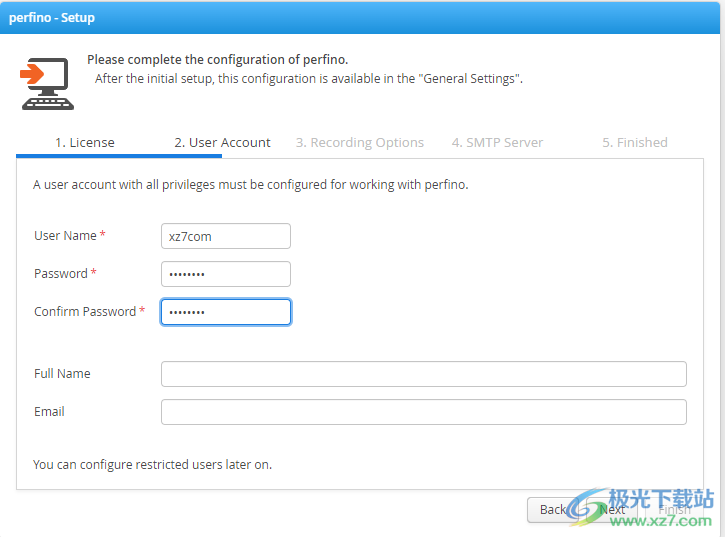The image size is (725, 537).
Task: Click the computer setup icon
Action: (47, 84)
